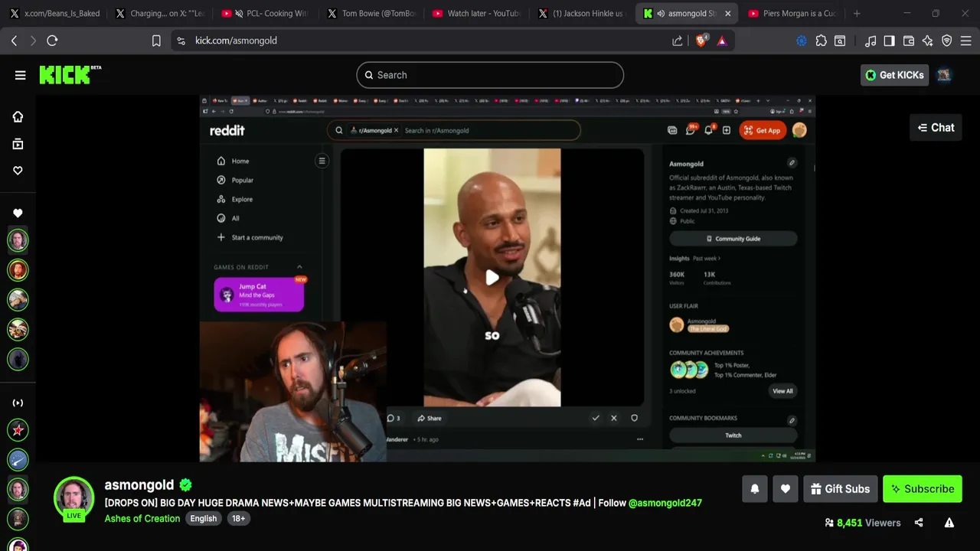Close the asmongold Kick tab
This screenshot has height=551, width=980.
click(x=727, y=13)
